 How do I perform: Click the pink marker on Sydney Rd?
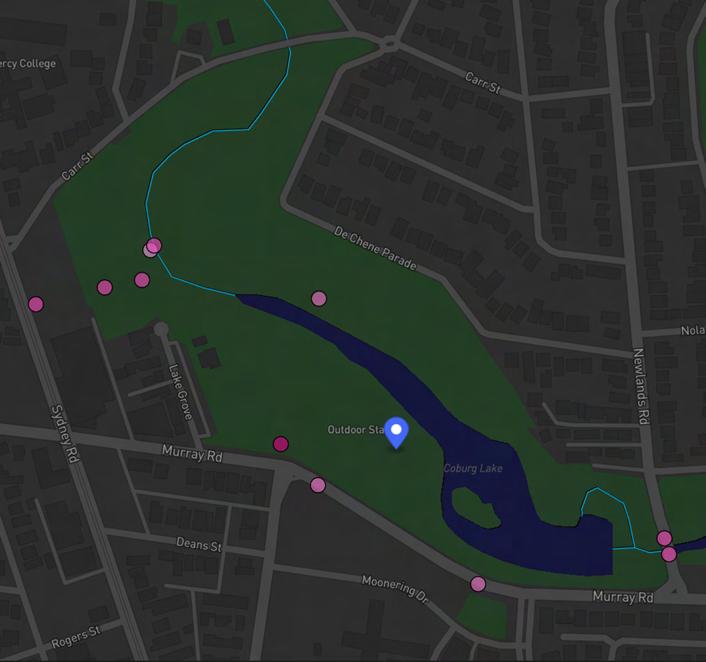36,304
